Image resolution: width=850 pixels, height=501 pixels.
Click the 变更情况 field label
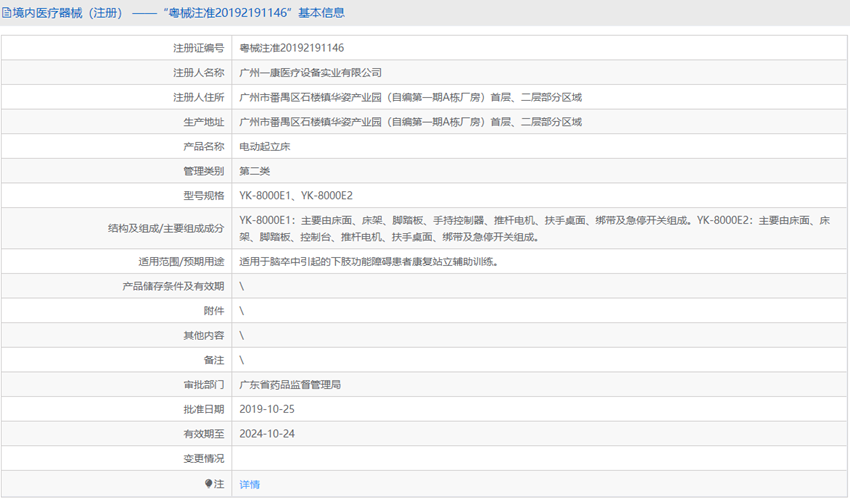pos(203,458)
